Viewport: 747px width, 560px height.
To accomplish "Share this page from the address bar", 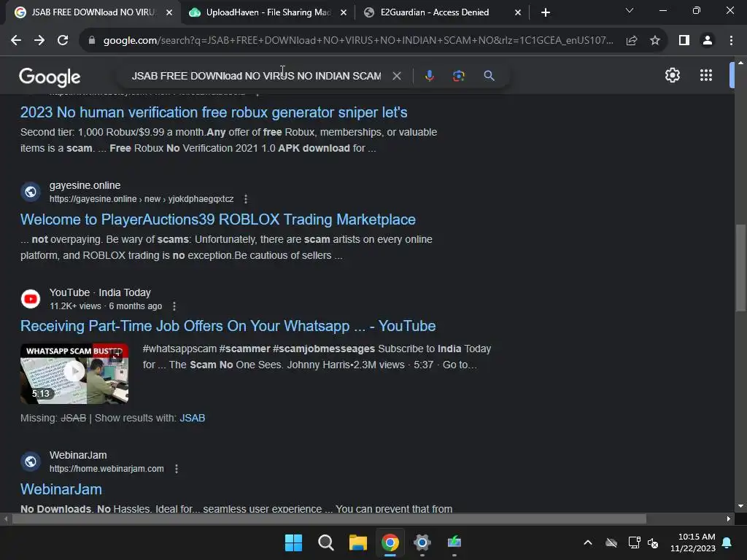I will click(x=632, y=41).
